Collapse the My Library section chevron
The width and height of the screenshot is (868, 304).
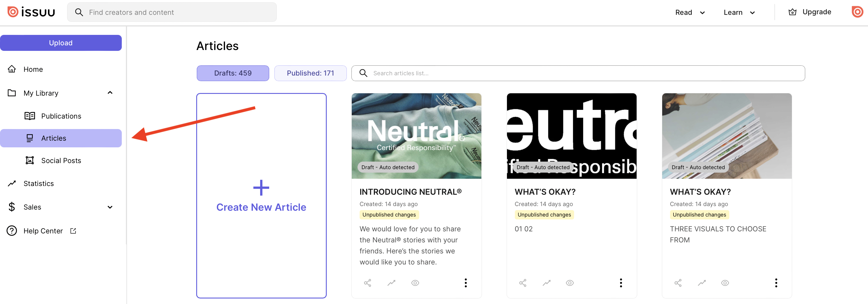(x=110, y=93)
